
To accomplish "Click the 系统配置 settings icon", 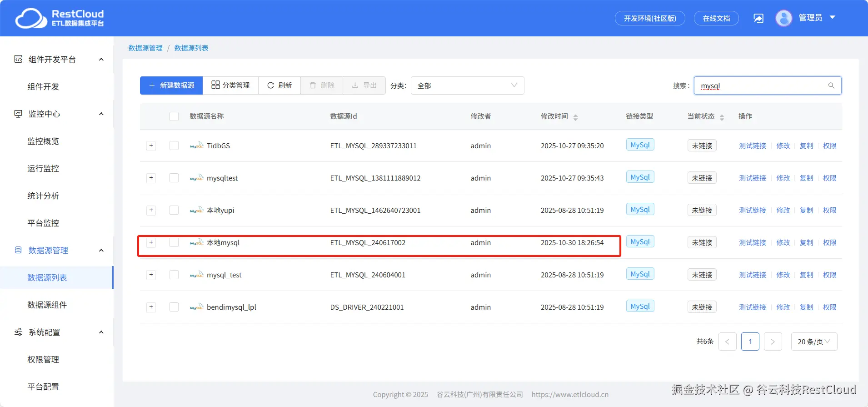I will 18,332.
